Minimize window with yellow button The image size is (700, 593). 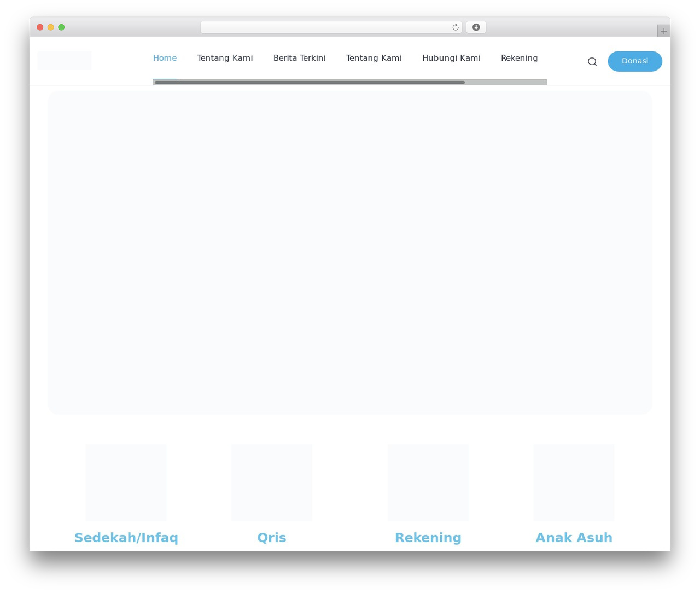[x=51, y=27]
